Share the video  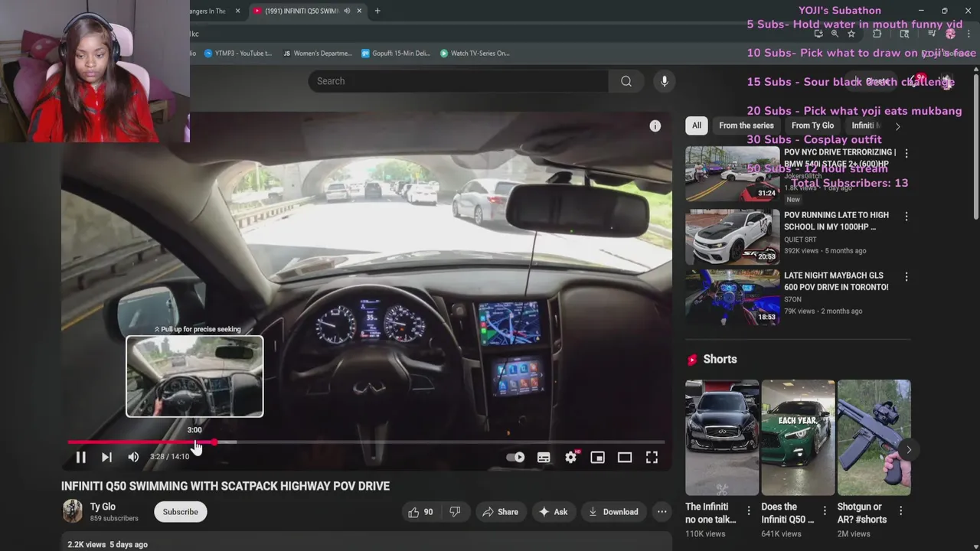(x=500, y=512)
